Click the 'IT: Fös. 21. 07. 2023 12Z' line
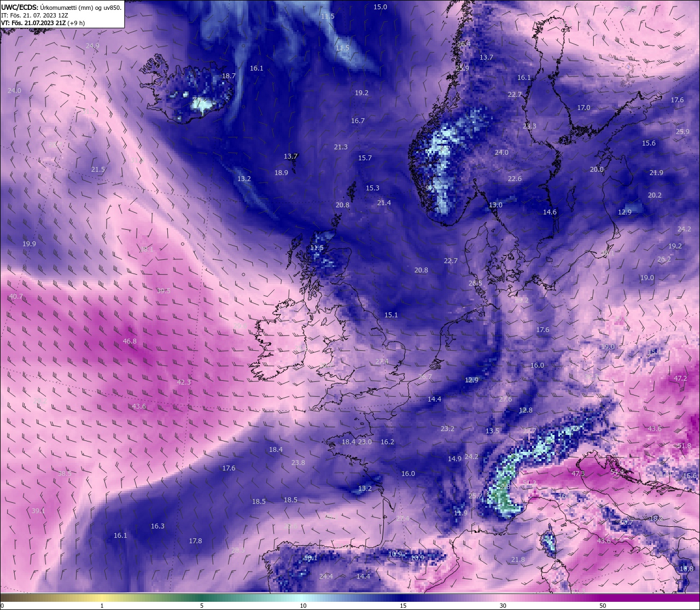The height and width of the screenshot is (610, 700). (34, 15)
